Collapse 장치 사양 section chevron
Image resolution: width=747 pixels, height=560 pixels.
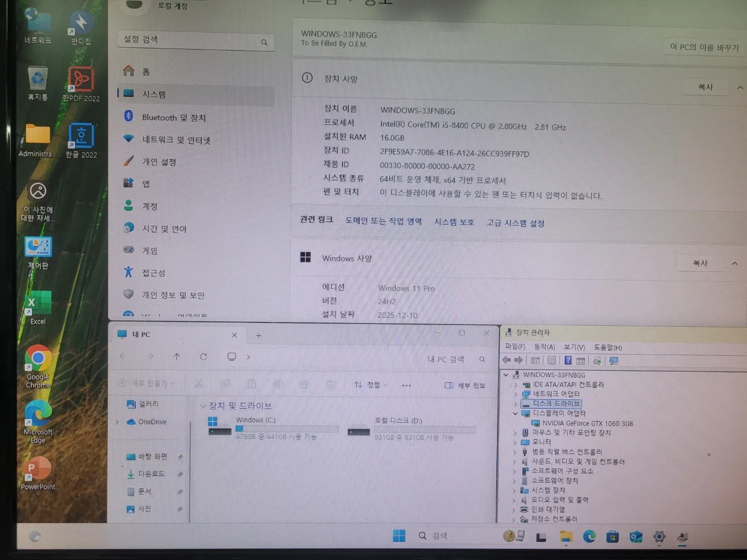(740, 88)
